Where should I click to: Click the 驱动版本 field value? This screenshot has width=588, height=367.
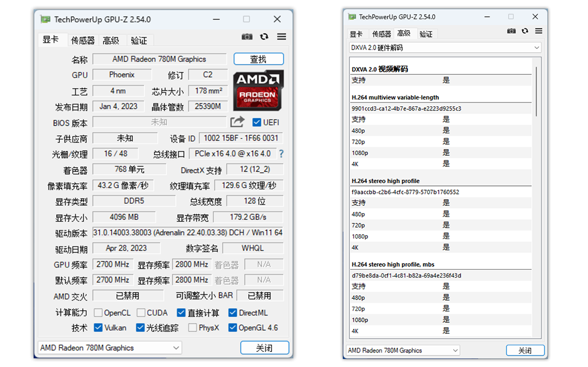(187, 232)
